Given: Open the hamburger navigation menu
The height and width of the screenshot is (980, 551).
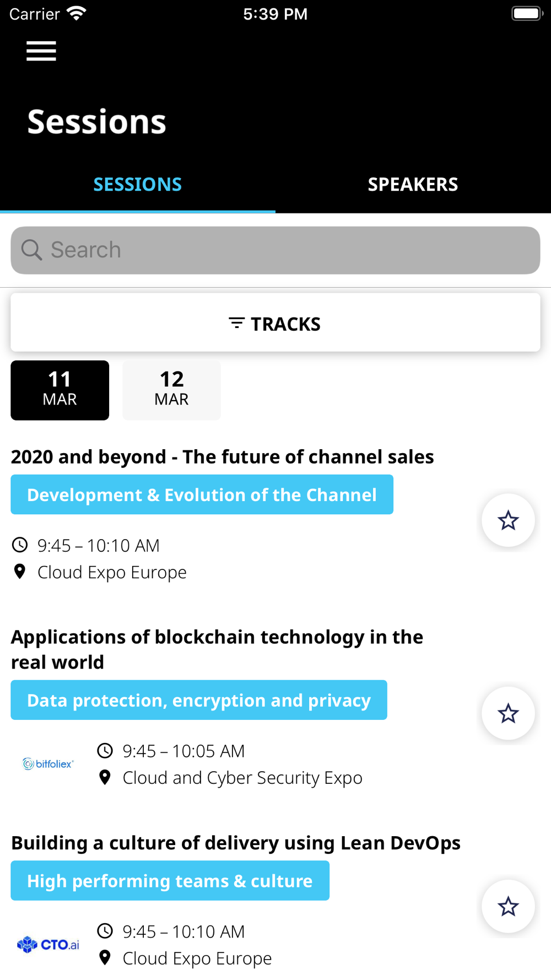Looking at the screenshot, I should [x=41, y=51].
